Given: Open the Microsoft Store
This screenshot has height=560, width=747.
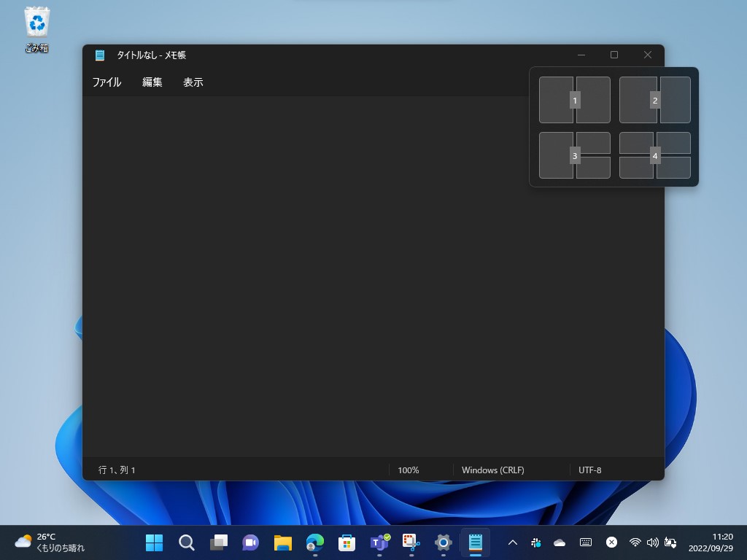Looking at the screenshot, I should (x=347, y=542).
